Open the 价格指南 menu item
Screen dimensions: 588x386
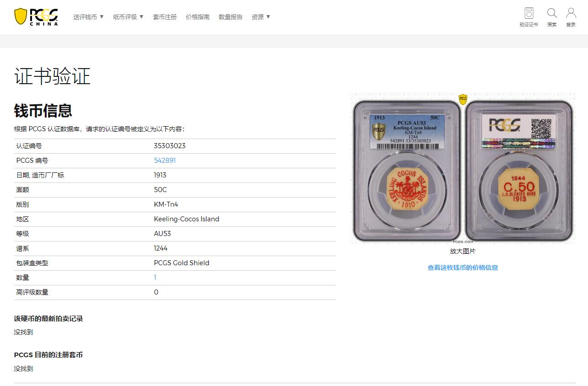tap(197, 17)
